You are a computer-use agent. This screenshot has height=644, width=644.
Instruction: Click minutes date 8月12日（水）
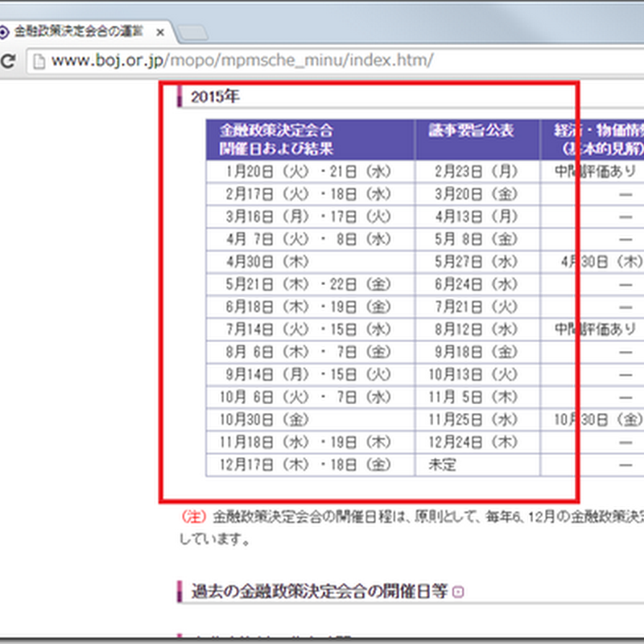pyautogui.click(x=477, y=329)
